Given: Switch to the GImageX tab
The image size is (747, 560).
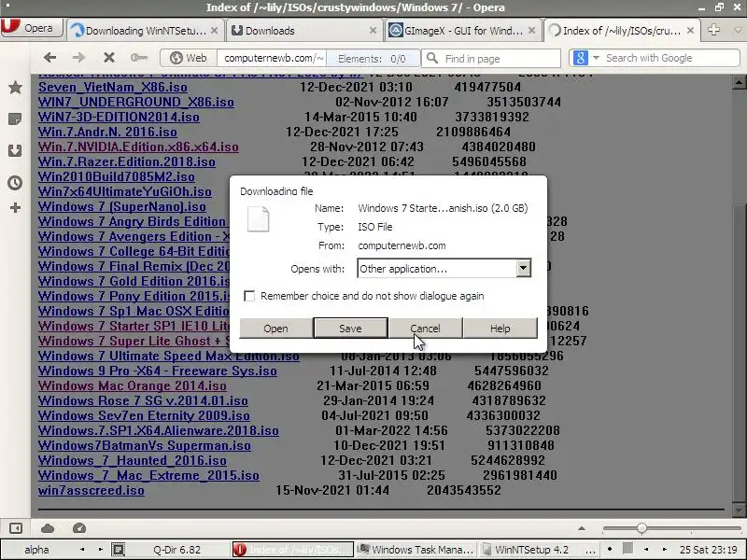Looking at the screenshot, I should [463, 31].
